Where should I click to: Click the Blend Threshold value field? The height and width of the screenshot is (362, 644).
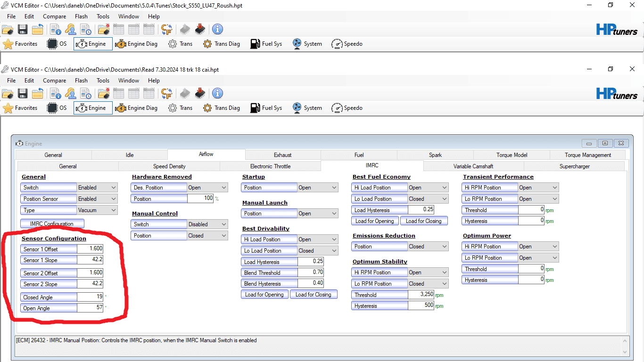[311, 273]
